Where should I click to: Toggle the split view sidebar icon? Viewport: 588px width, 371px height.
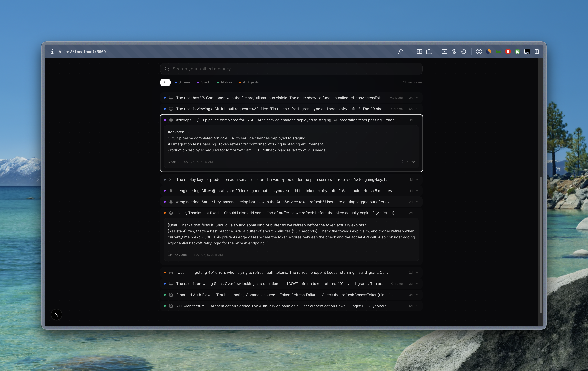536,52
